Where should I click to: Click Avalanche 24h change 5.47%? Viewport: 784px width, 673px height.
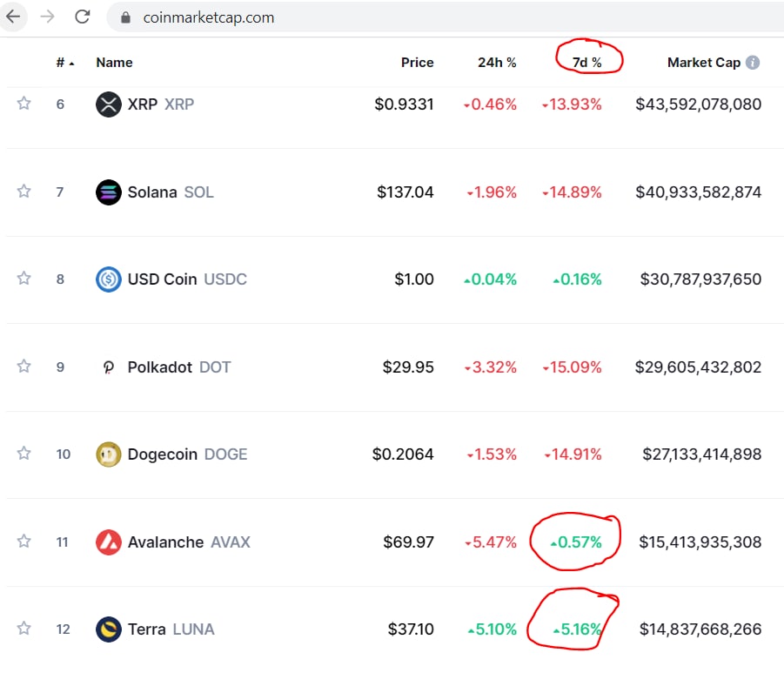(491, 542)
